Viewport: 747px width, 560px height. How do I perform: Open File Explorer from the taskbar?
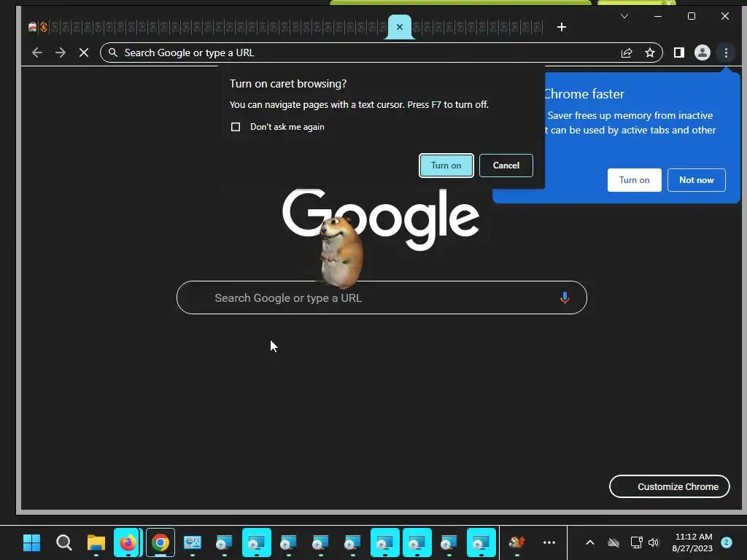coord(96,542)
